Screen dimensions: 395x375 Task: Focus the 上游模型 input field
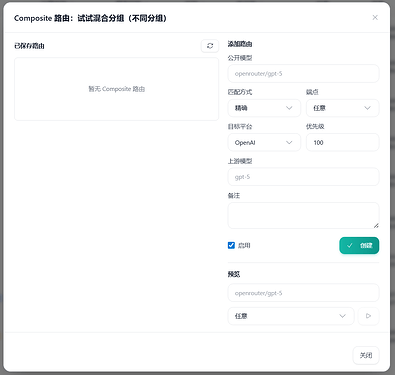point(303,177)
